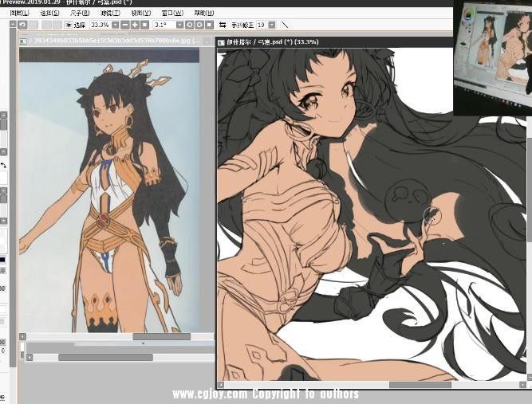Expand the 33.3% zoom dropdown arrow
This screenshot has height=404, width=532.
[115, 25]
